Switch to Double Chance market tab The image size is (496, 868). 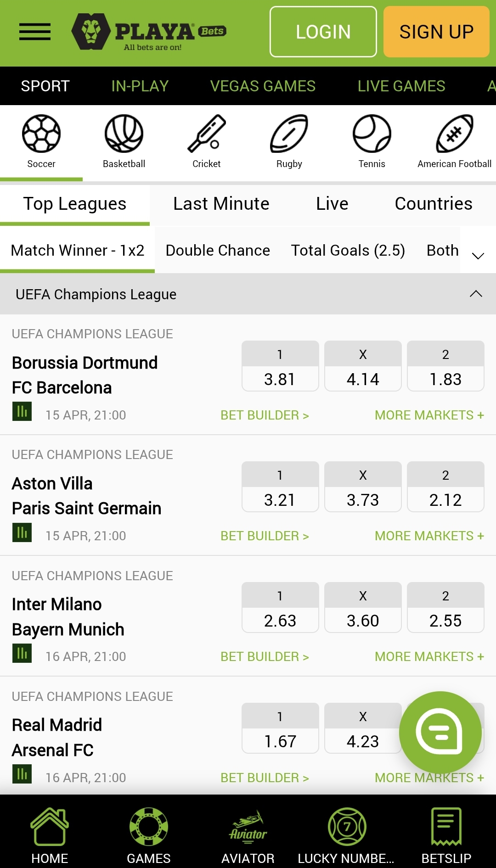218,251
